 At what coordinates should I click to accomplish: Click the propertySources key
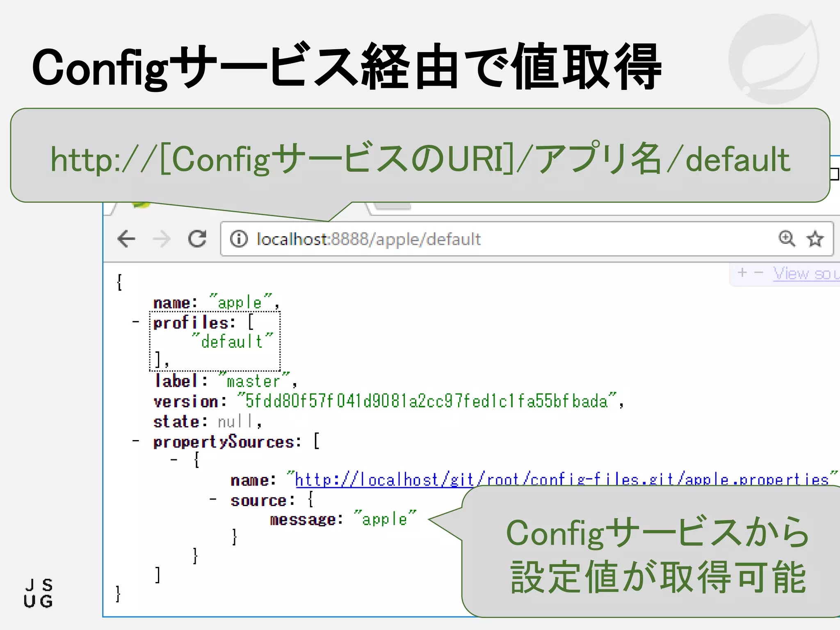[x=224, y=442]
